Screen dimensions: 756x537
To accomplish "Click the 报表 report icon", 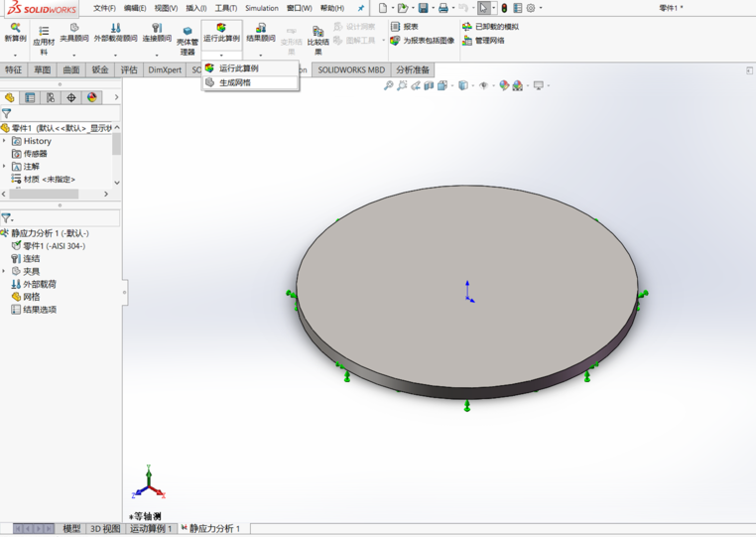I will pos(395,27).
